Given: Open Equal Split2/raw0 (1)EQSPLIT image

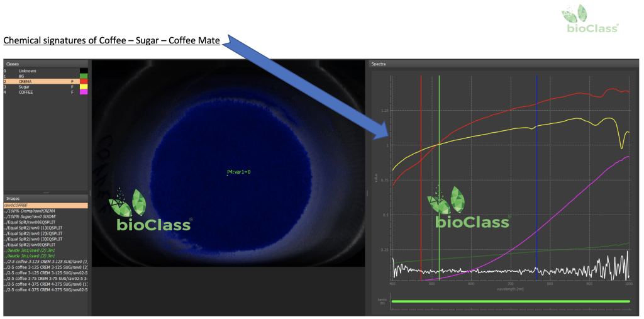Looking at the screenshot, I should coord(45,227).
